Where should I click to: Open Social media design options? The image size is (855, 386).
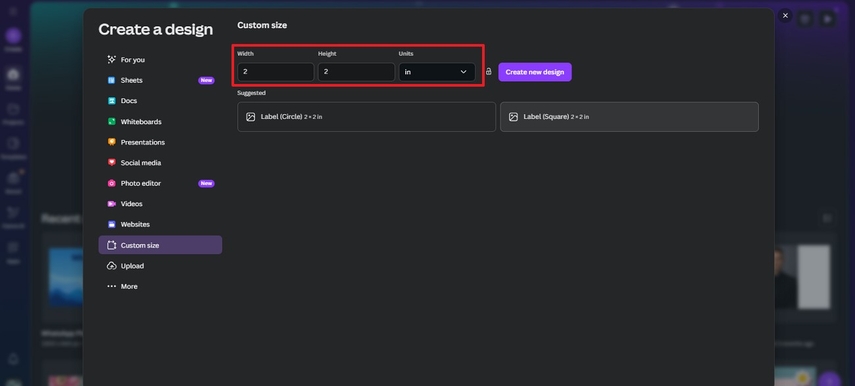pos(160,162)
